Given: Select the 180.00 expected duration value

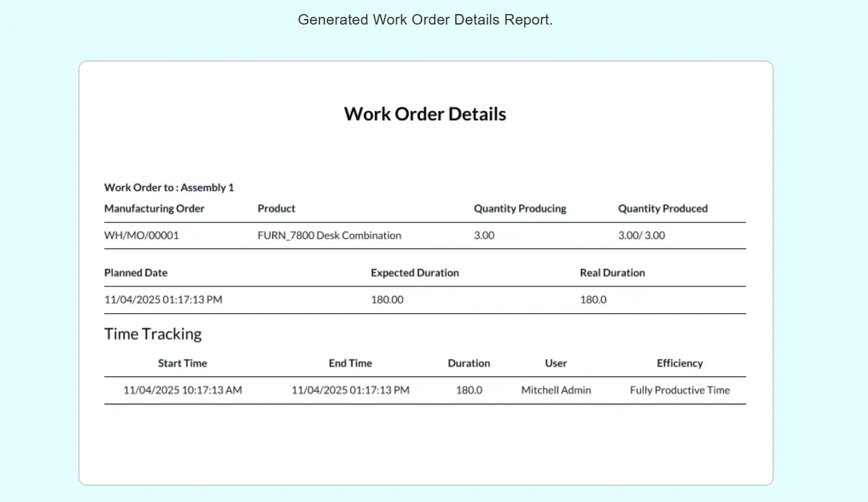Looking at the screenshot, I should coord(387,299).
